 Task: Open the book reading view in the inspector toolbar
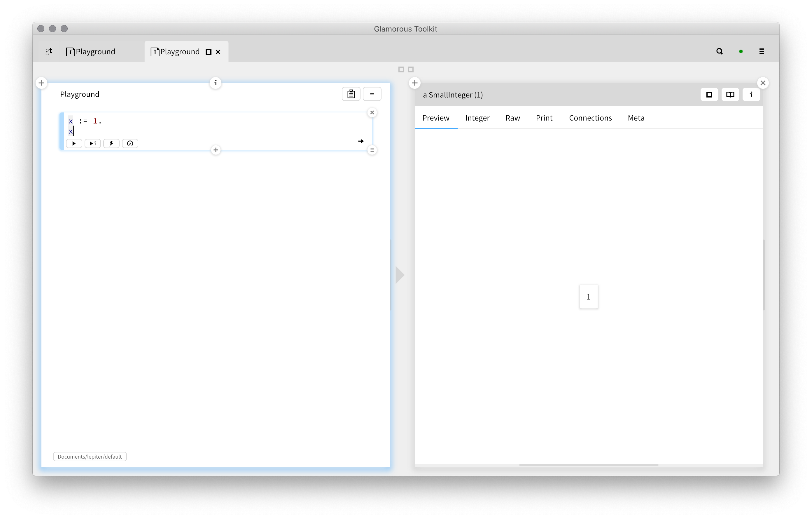point(730,95)
